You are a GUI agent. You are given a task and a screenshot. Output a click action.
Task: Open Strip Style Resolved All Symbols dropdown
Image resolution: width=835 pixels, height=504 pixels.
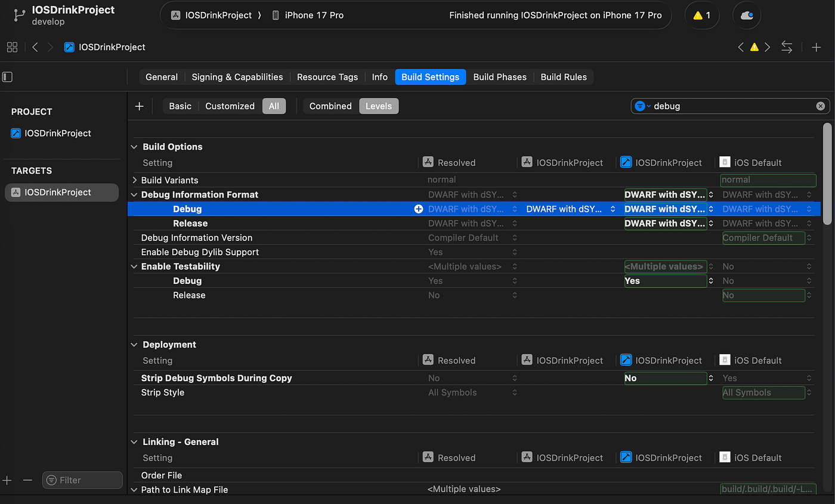pyautogui.click(x=472, y=392)
